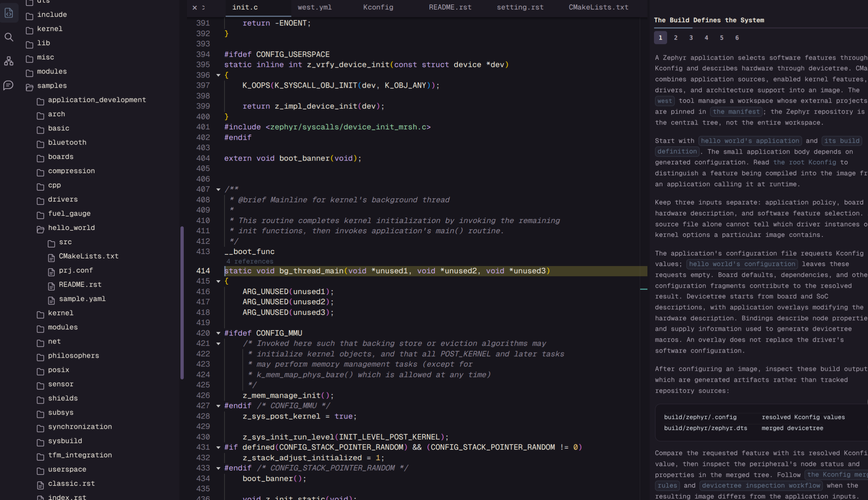Collapse the #ifdef CONFIG_MMU fold at line 420

(x=218, y=333)
